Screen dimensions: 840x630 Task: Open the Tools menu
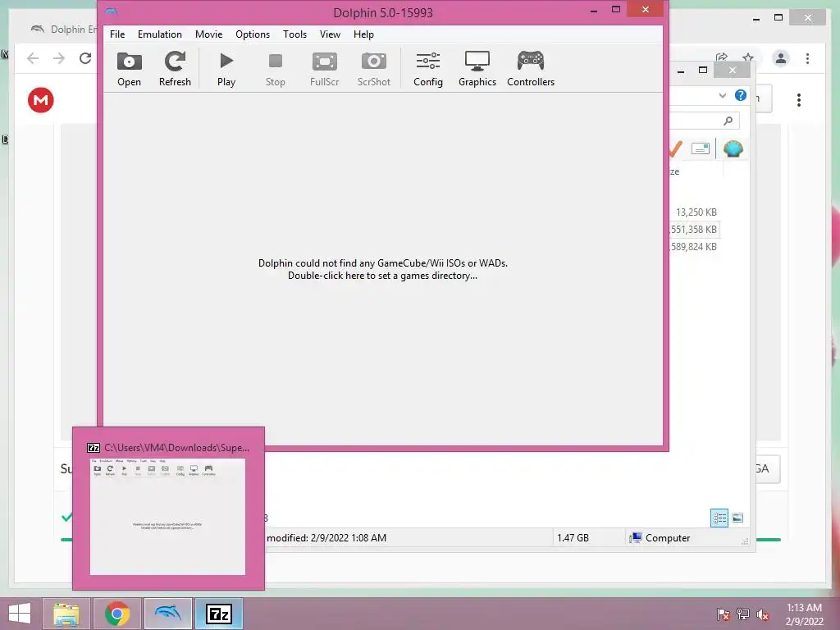pos(294,34)
